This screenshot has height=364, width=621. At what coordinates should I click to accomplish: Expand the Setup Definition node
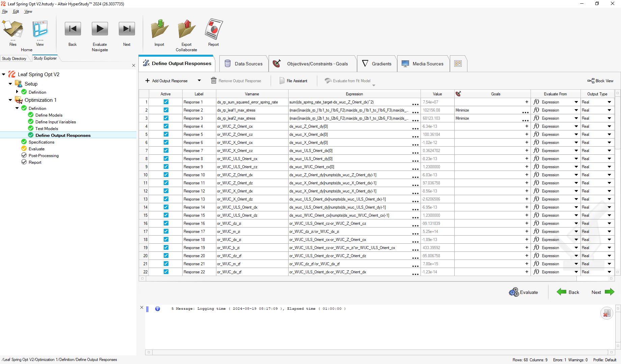click(17, 92)
